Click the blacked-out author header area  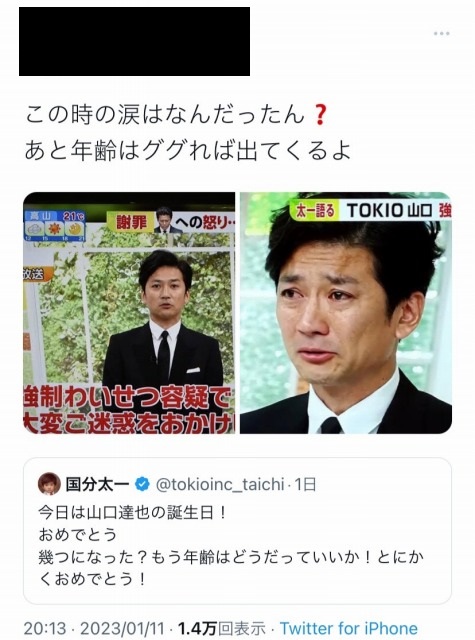tap(134, 41)
